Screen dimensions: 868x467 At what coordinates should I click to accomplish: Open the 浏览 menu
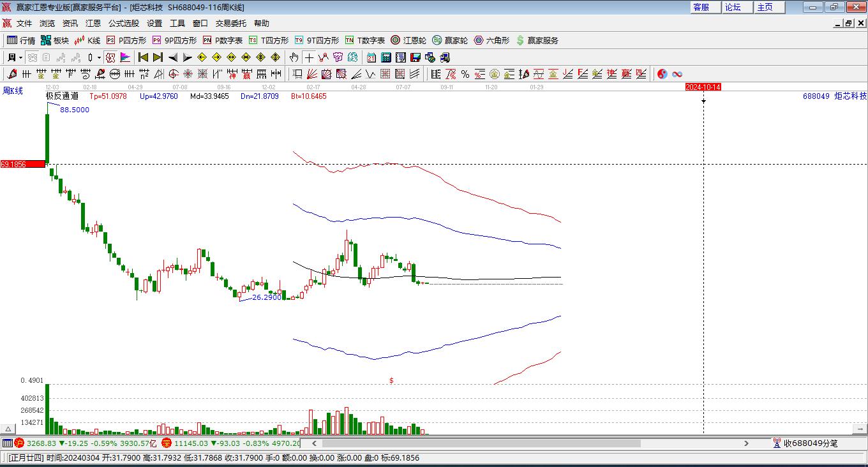[x=47, y=23]
